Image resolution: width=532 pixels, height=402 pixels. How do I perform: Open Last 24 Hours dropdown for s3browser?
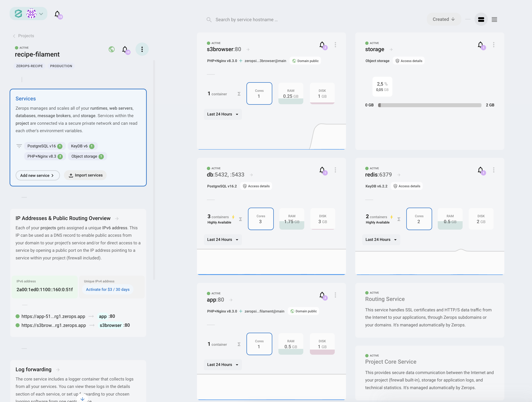click(223, 114)
